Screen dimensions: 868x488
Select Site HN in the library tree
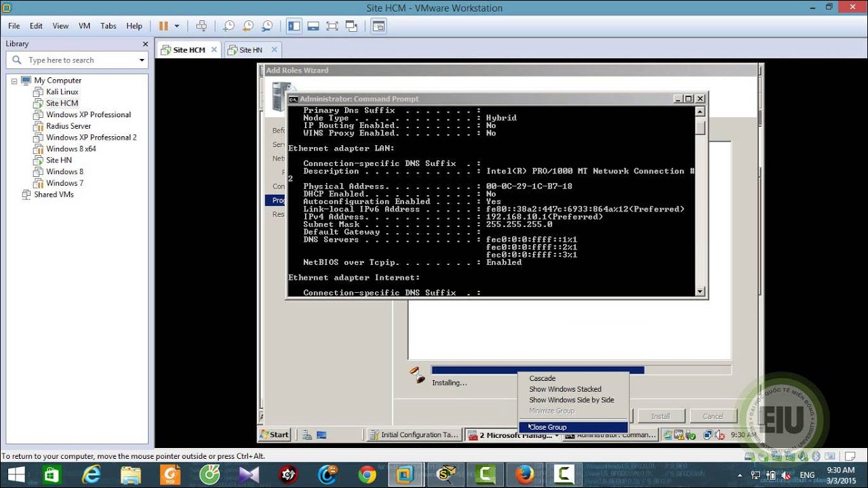tap(58, 160)
